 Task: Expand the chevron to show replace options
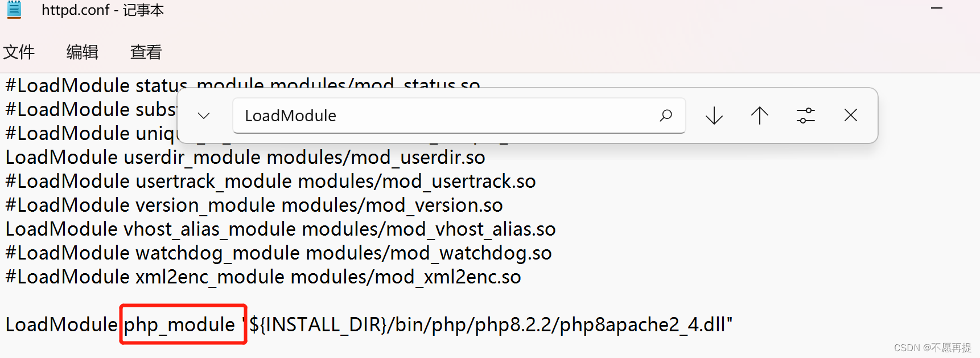(203, 115)
